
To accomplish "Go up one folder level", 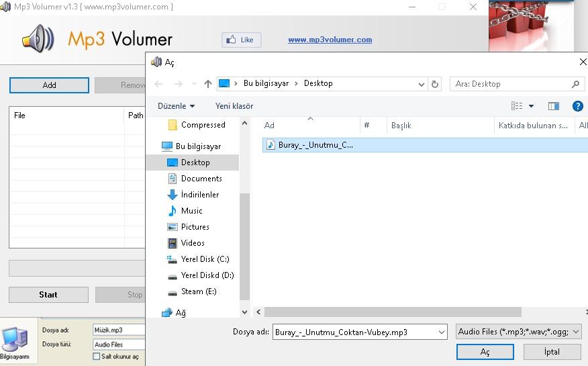I will tap(208, 84).
